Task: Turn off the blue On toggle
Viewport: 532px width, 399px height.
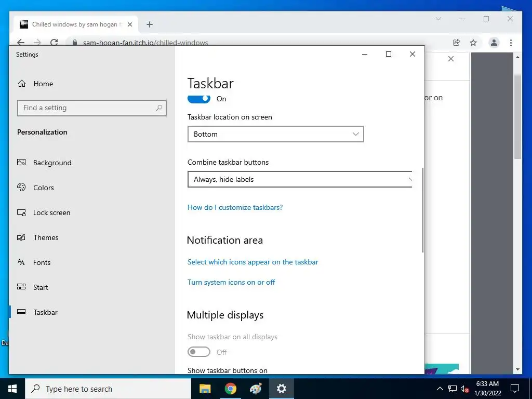Action: point(199,98)
